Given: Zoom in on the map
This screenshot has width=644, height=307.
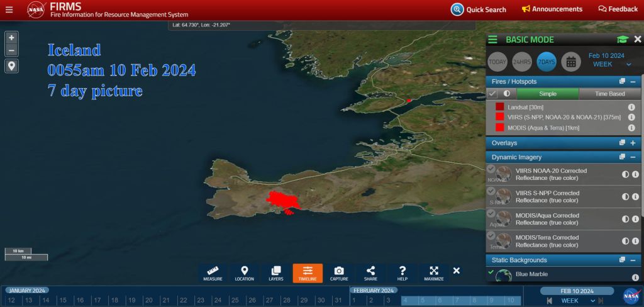Looking at the screenshot, I should (12, 38).
